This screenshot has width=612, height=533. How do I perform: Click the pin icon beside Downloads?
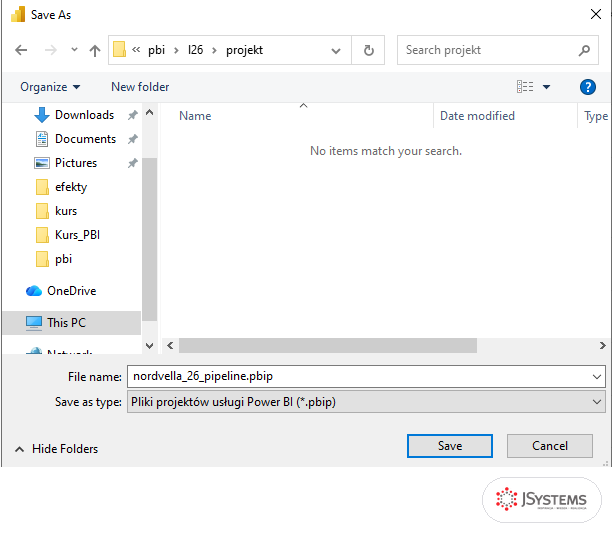click(133, 115)
